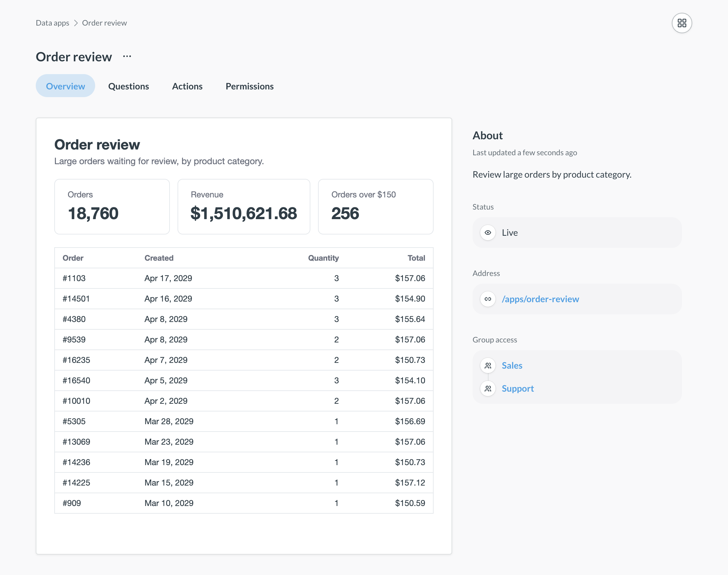Click the Order review breadcrumb item

[x=104, y=23]
